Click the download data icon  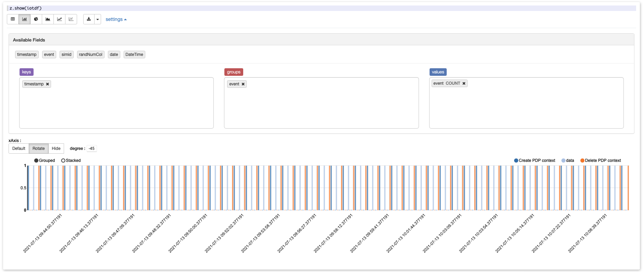point(89,19)
